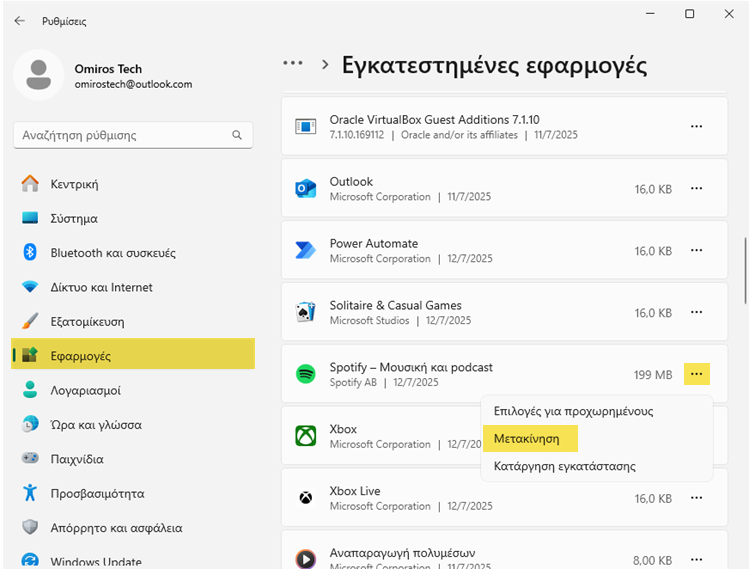The image size is (749, 569).
Task: Open the Σύστημα settings section
Action: pyautogui.click(x=133, y=218)
